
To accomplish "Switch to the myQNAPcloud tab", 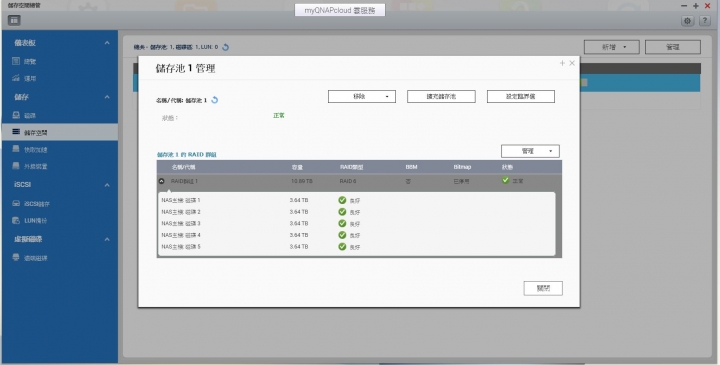I will [340, 10].
